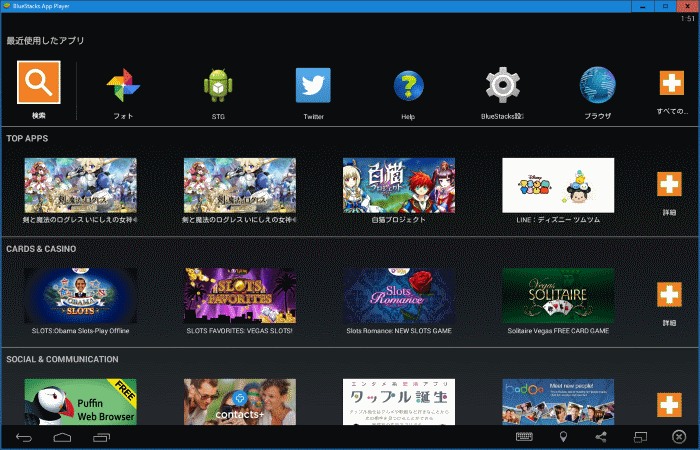Open タップル誕生 app thumbnail
700x450 pixels.
point(399,402)
